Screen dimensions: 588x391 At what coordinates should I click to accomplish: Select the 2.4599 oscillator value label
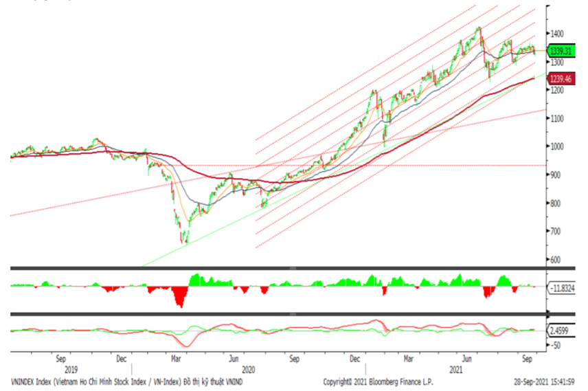tap(560, 331)
